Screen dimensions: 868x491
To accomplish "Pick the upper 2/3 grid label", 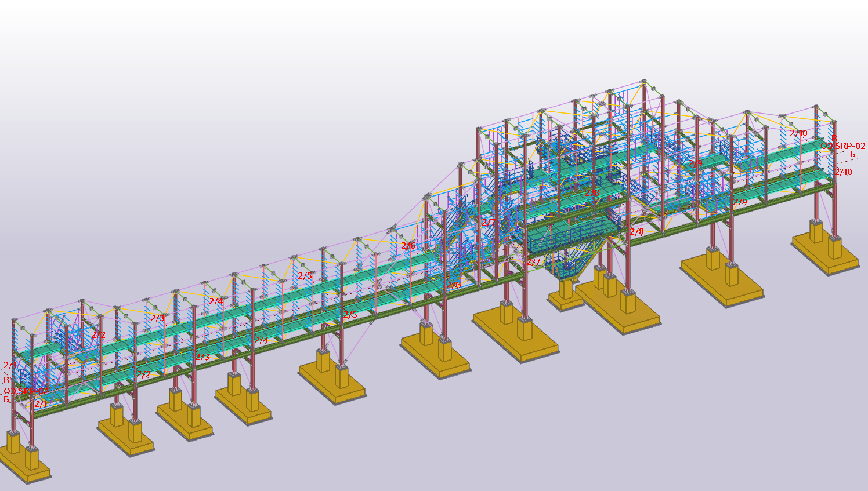I will tap(158, 318).
